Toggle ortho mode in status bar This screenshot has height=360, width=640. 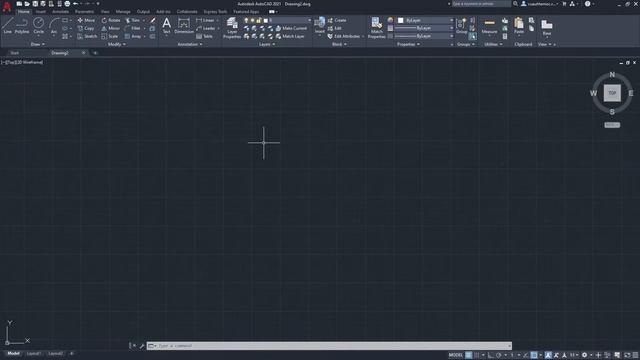(491, 355)
